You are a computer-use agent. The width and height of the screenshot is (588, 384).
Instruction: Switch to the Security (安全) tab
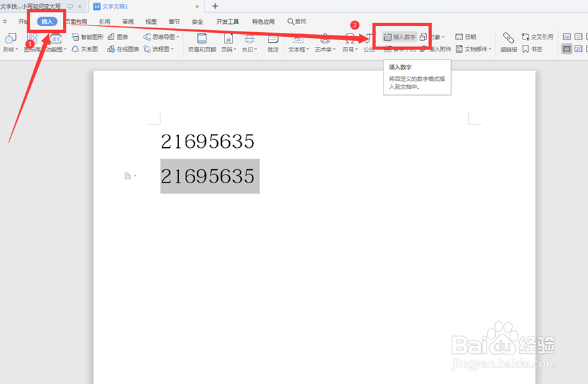[198, 22]
